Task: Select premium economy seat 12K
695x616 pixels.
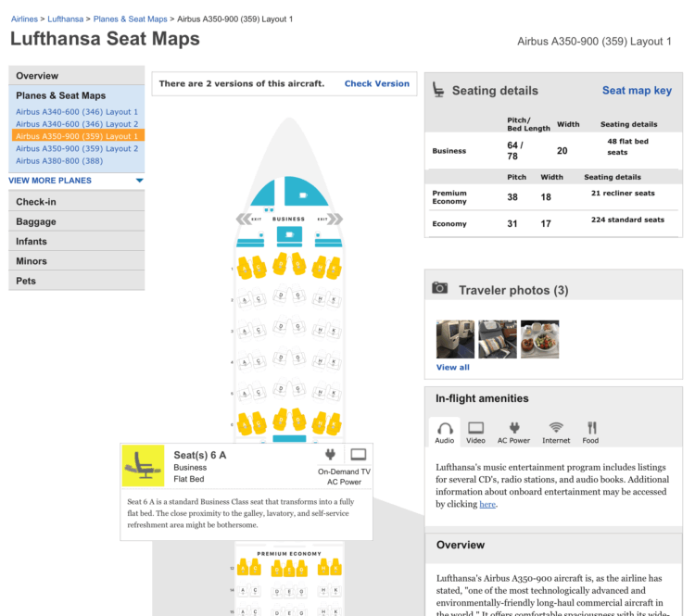Action: 336,567
